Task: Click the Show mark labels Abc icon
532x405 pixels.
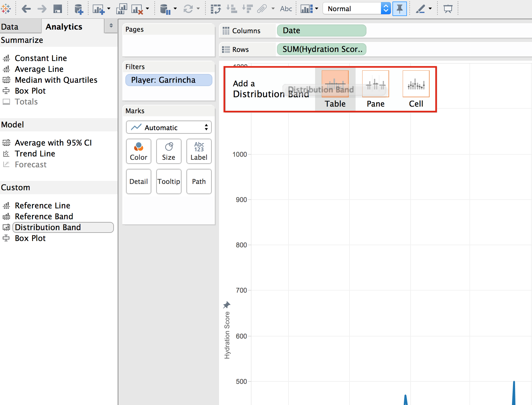Action: (286, 9)
